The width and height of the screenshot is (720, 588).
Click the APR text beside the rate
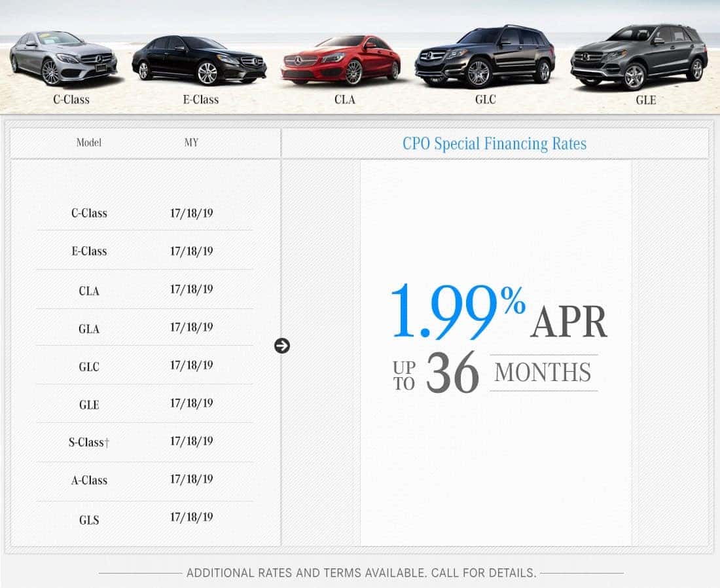click(569, 322)
